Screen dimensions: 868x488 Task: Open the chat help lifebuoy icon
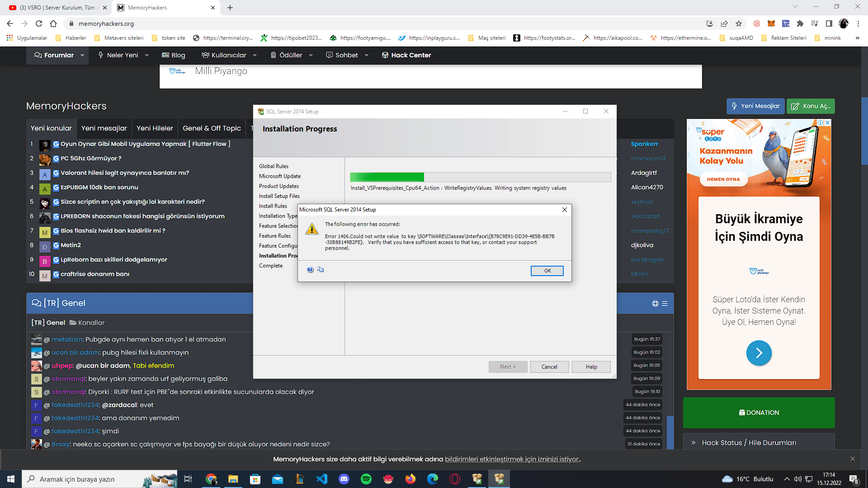coord(655,304)
